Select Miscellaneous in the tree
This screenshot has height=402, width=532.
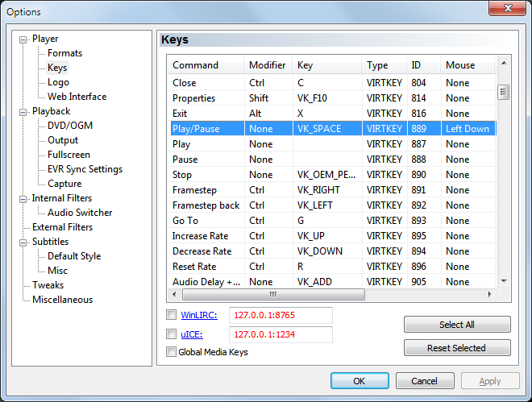point(62,300)
